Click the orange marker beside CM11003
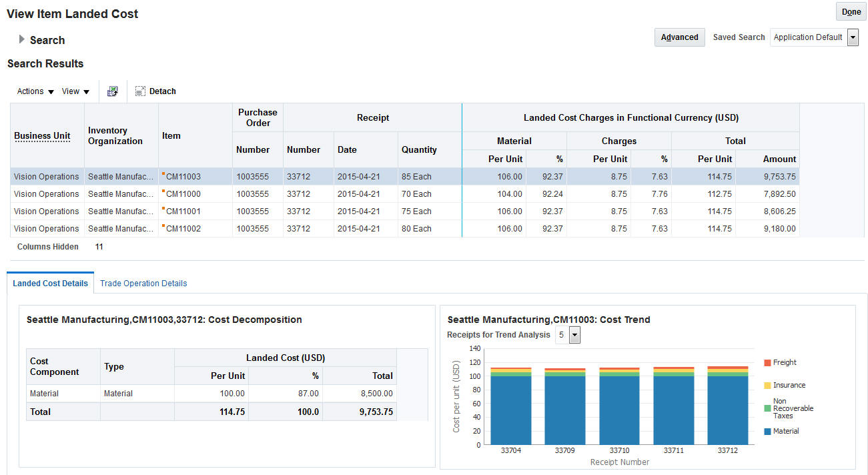 [163, 174]
